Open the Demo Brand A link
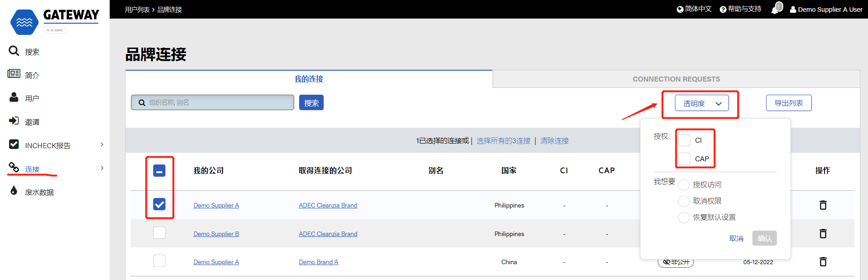This screenshot has height=280, width=868. [x=319, y=262]
